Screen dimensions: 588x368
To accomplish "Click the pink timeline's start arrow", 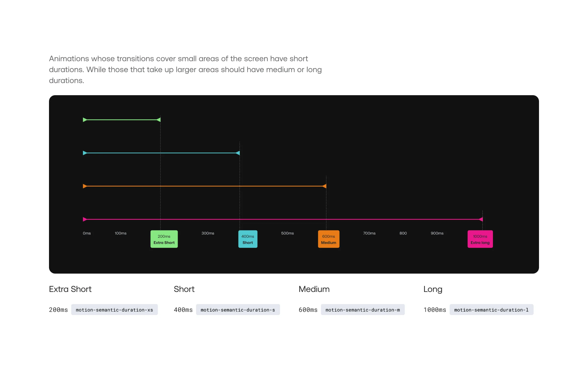I will (85, 219).
